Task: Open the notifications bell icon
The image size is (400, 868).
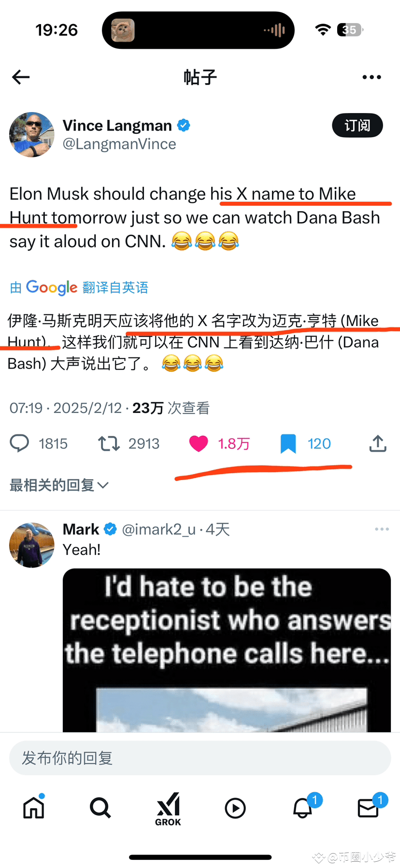Action: click(303, 807)
